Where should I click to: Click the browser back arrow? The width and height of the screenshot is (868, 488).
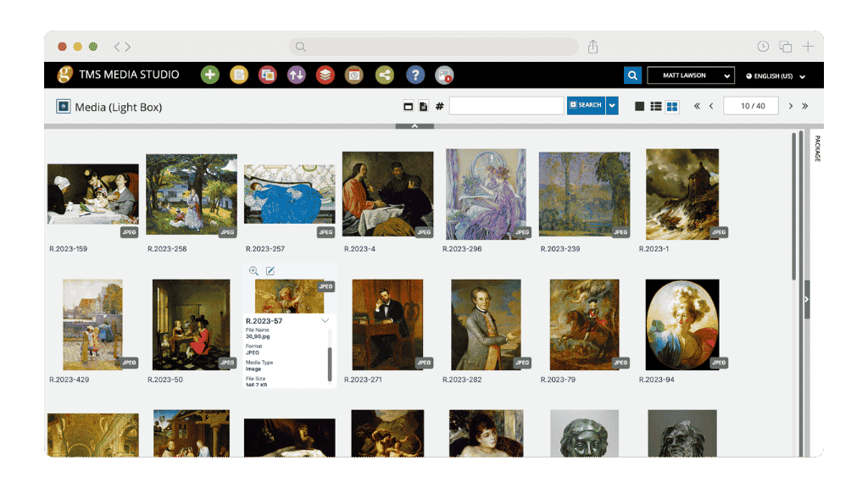(117, 47)
